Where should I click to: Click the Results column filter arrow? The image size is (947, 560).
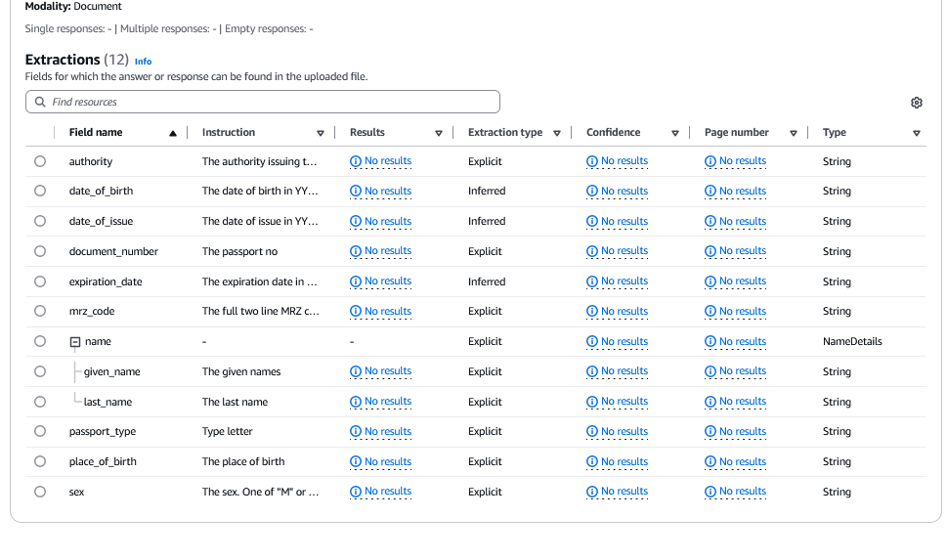coord(439,133)
